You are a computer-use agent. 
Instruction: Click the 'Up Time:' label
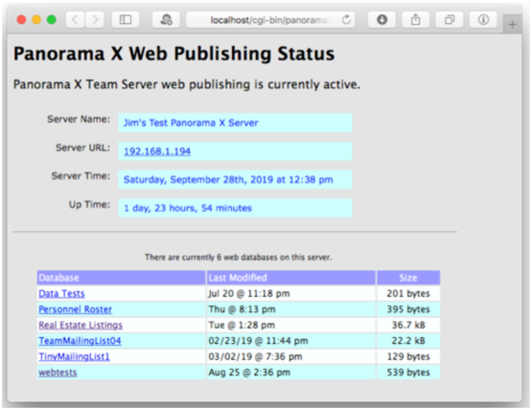[x=89, y=204]
